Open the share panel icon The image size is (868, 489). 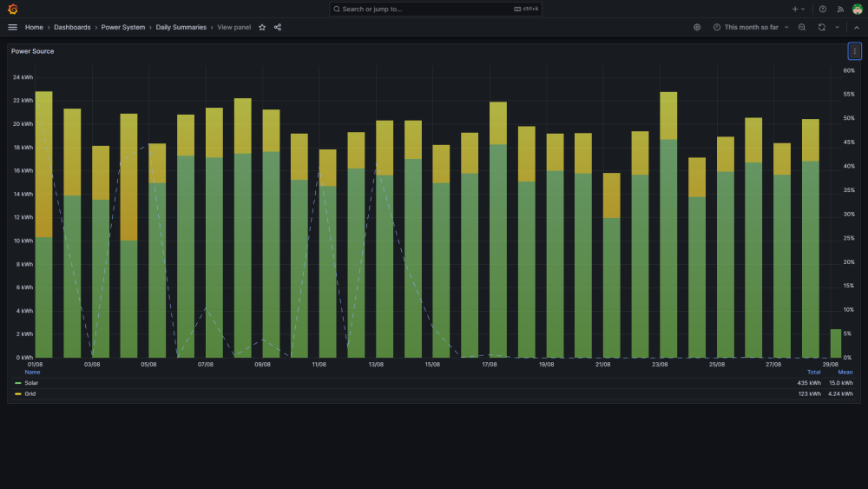coord(278,27)
